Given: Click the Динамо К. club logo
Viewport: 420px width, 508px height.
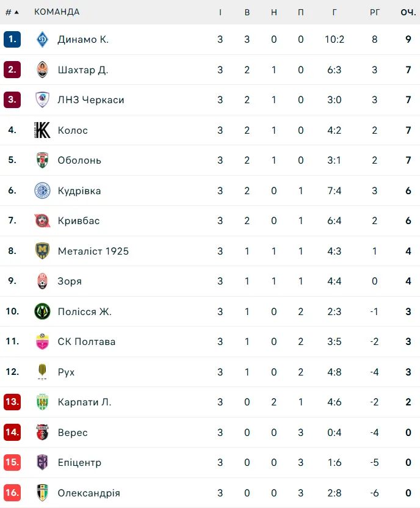Looking at the screenshot, I should point(42,39).
